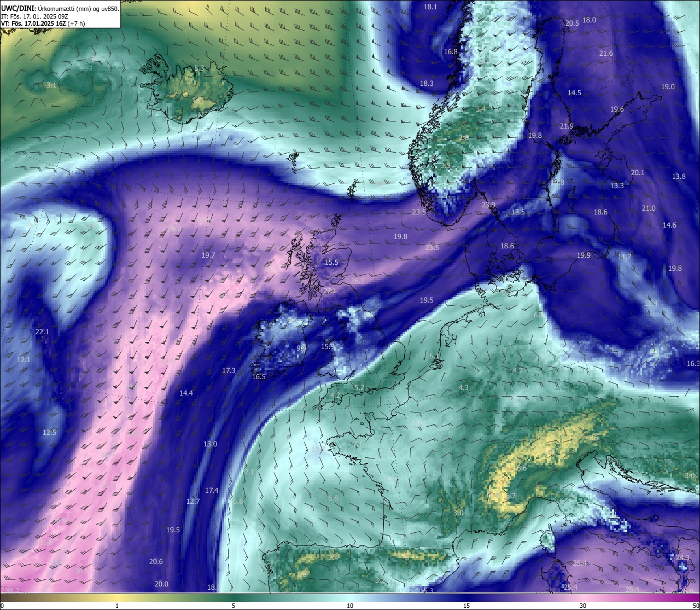700x610 pixels.
Task: Click the 14.6 map value
Action: click(x=669, y=225)
